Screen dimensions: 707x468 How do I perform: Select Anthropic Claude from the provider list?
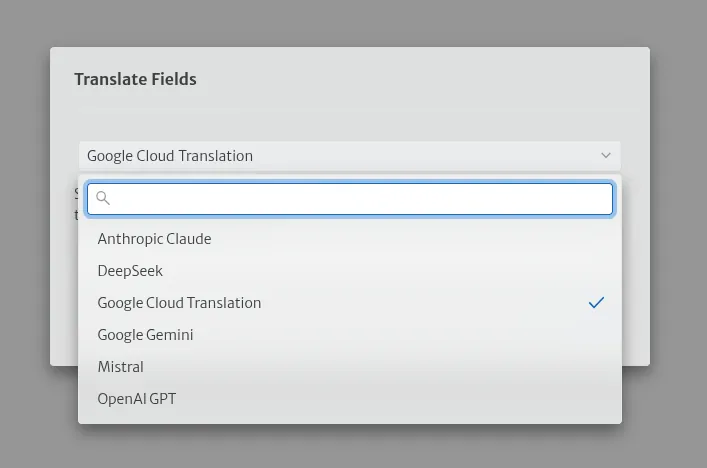coord(349,239)
